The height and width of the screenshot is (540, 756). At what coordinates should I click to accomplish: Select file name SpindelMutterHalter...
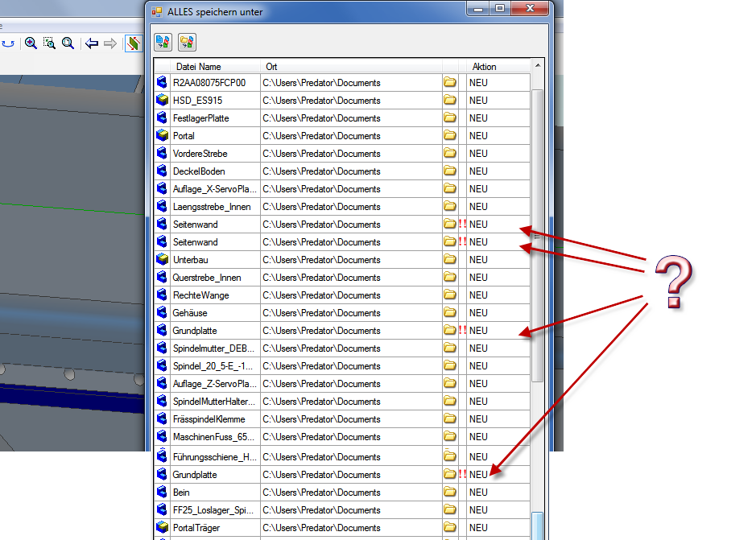click(x=214, y=401)
